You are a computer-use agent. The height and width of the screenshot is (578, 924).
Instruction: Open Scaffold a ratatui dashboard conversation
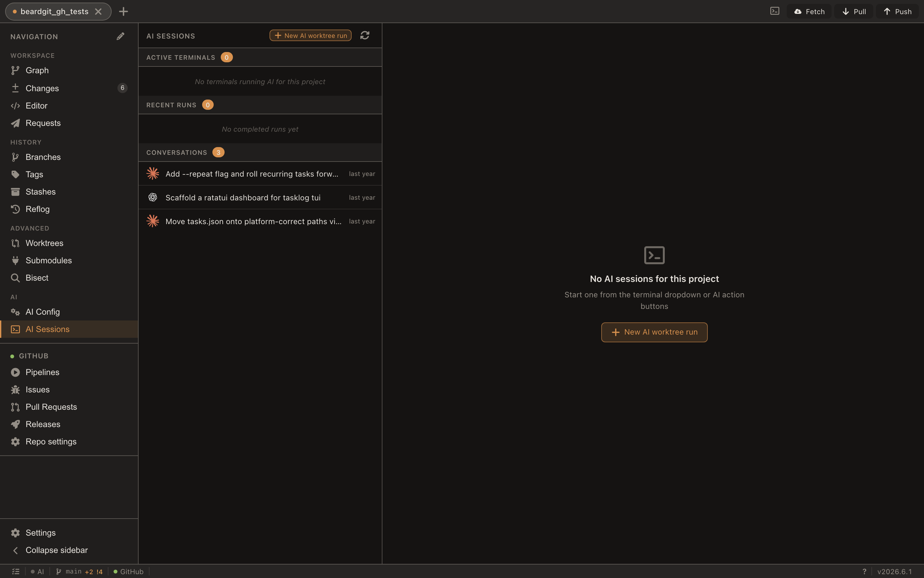click(x=260, y=197)
